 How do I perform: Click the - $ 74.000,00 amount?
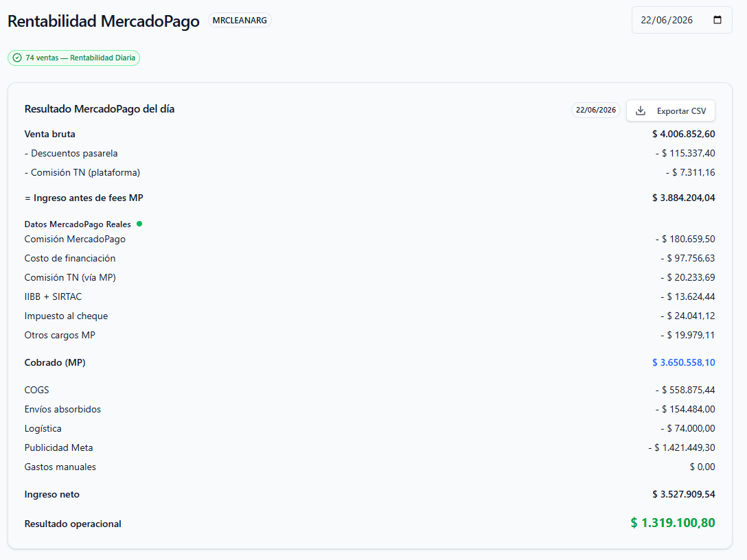[687, 428]
